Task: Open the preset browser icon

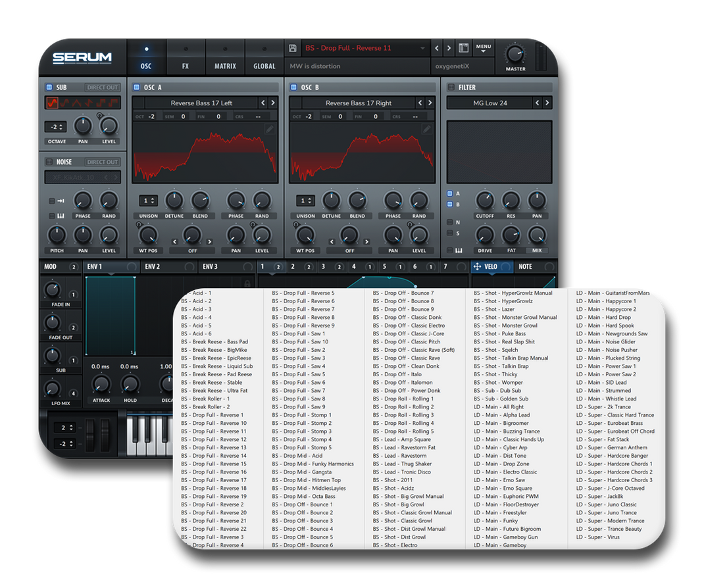Action: tap(464, 48)
